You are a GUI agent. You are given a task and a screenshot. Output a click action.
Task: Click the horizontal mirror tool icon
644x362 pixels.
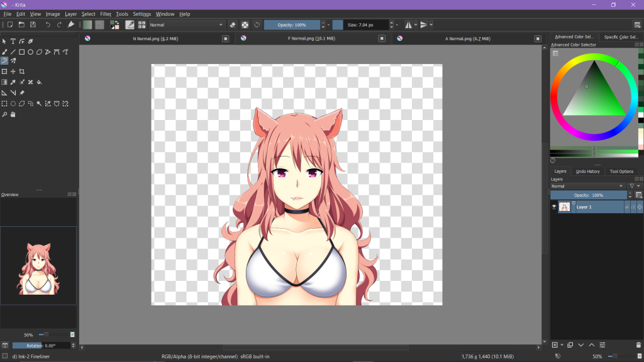[409, 25]
